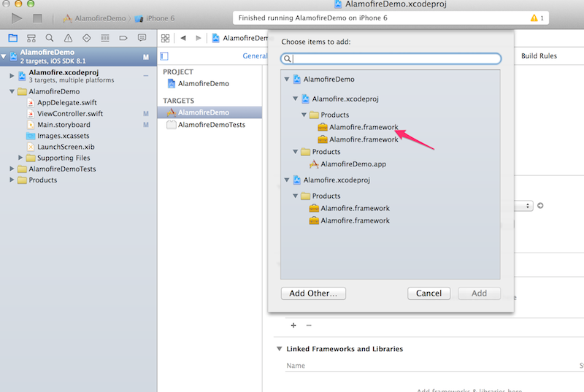Select the iPhone 6 destination
The image size is (584, 392).
pos(155,18)
